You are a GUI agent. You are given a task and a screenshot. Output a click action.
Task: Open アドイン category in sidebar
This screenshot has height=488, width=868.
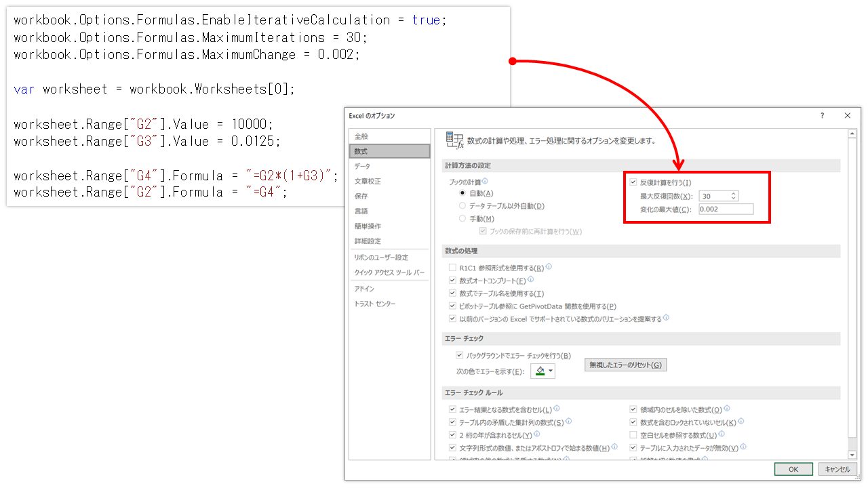390,289
